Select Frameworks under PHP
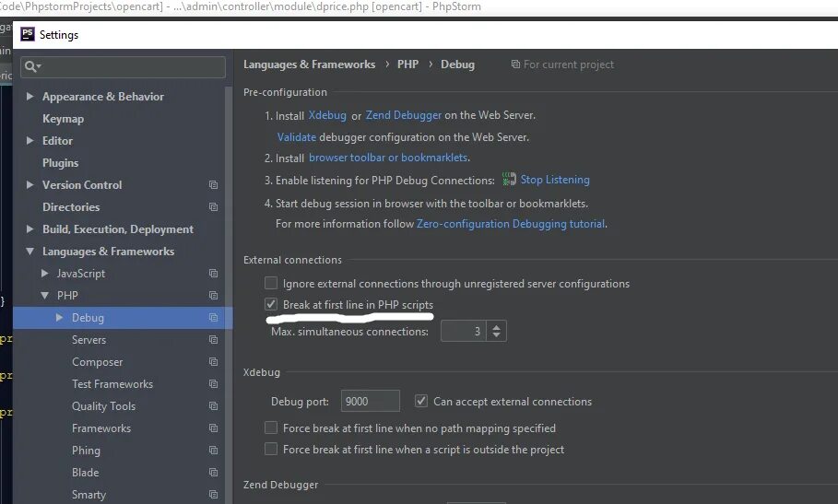Viewport: 838px width, 504px height. point(101,428)
